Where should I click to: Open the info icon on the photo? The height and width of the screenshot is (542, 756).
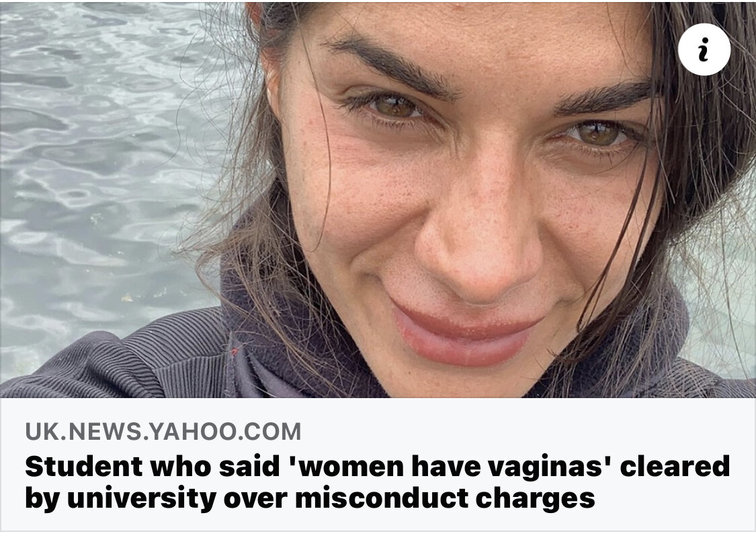704,50
